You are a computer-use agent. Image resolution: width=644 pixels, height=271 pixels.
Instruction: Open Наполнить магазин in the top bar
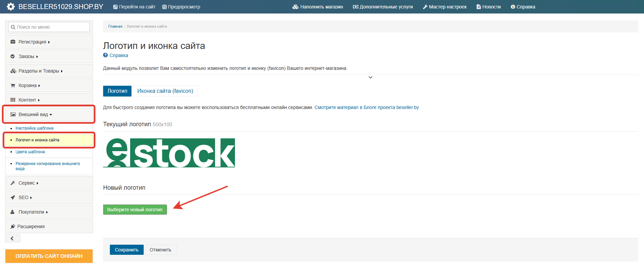click(x=318, y=7)
